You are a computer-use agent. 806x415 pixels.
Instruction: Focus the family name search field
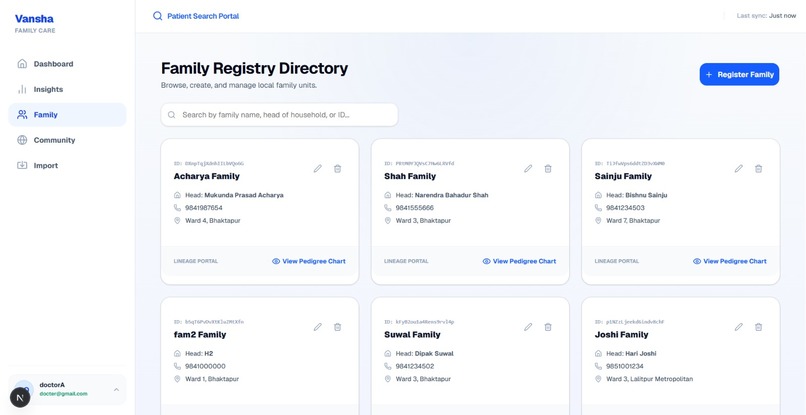(279, 115)
